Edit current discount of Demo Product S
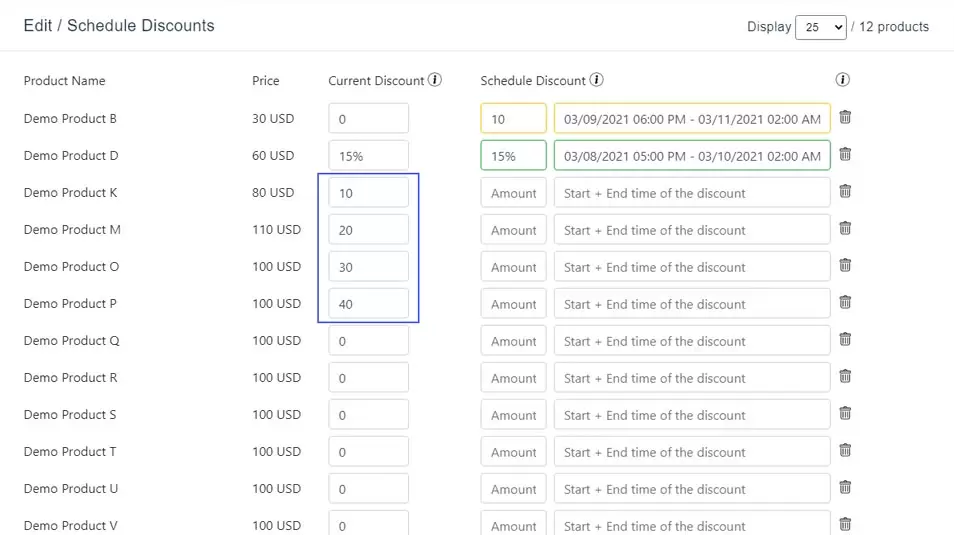Viewport: 954px width, 535px height. 369,415
